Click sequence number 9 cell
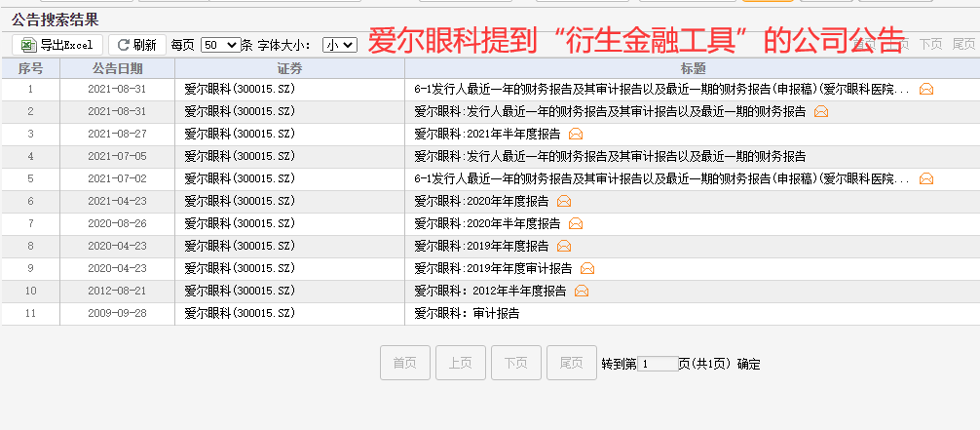The image size is (980, 430). tap(30, 268)
